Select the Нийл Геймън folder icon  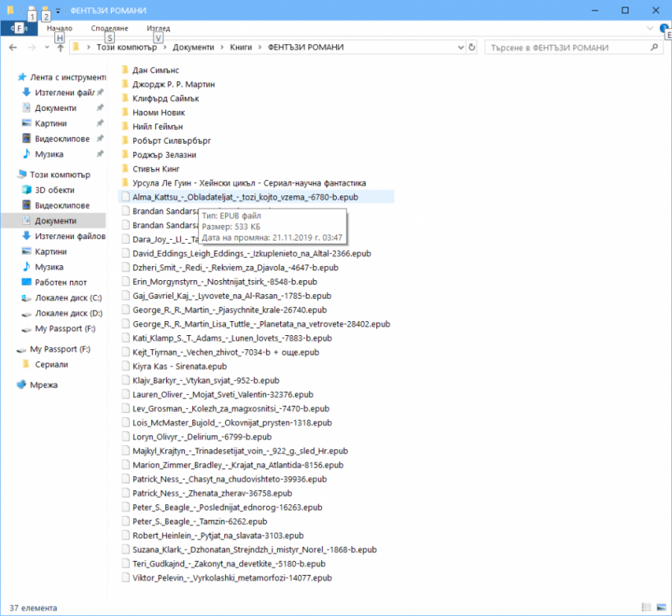[x=125, y=126]
